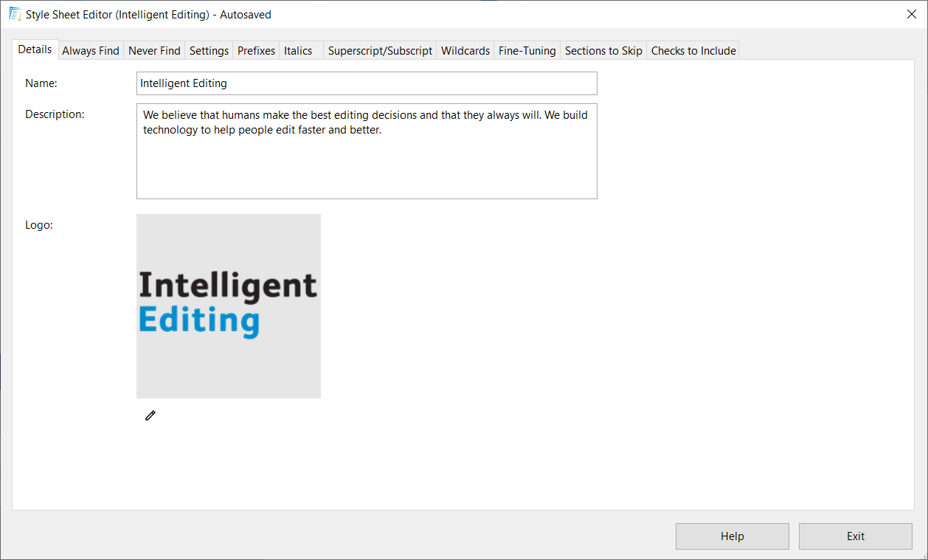Go to the Settings tab
This screenshot has height=560, width=928.
point(209,51)
